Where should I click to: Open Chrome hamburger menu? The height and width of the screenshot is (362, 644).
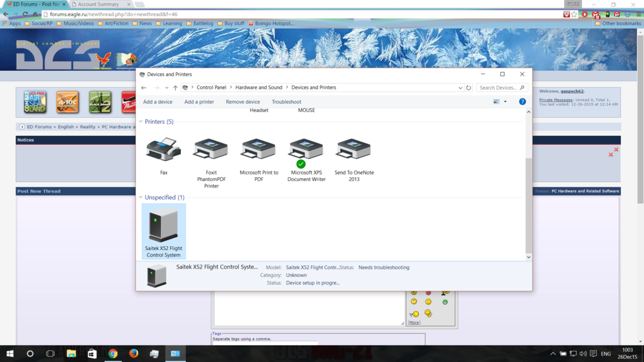tap(639, 14)
